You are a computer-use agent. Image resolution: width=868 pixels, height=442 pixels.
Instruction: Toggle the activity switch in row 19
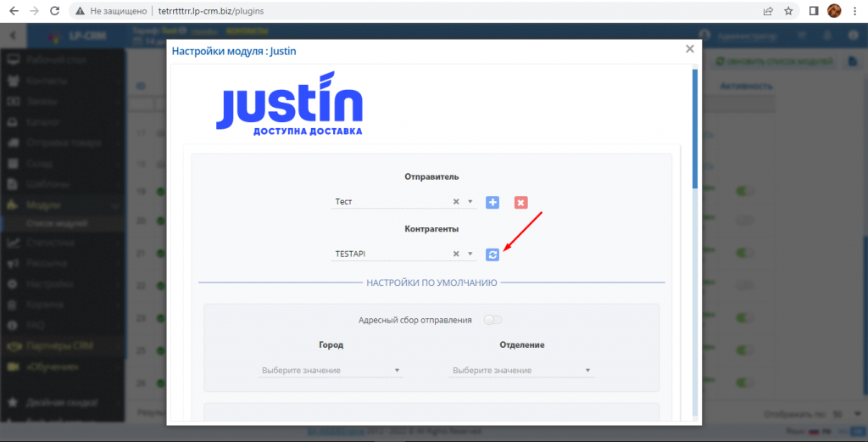[744, 191]
